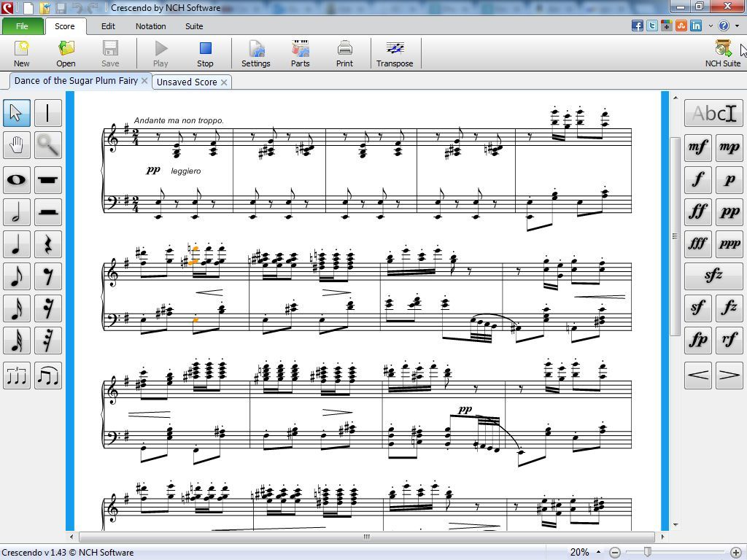This screenshot has height=560, width=747.
Task: Select the whole note tool
Action: click(17, 180)
